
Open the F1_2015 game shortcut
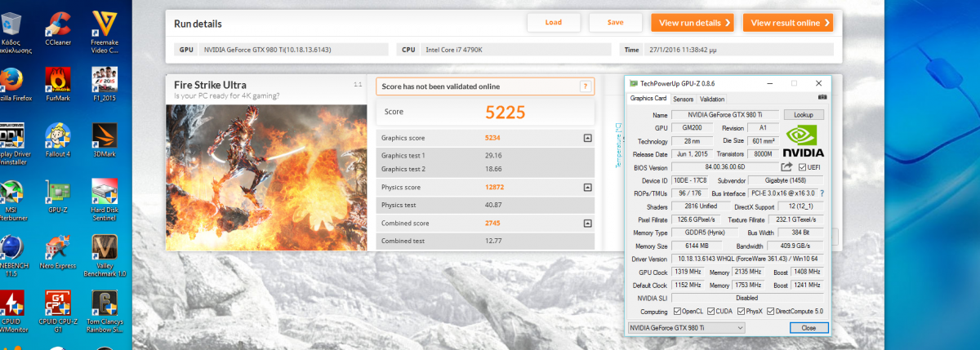click(105, 84)
